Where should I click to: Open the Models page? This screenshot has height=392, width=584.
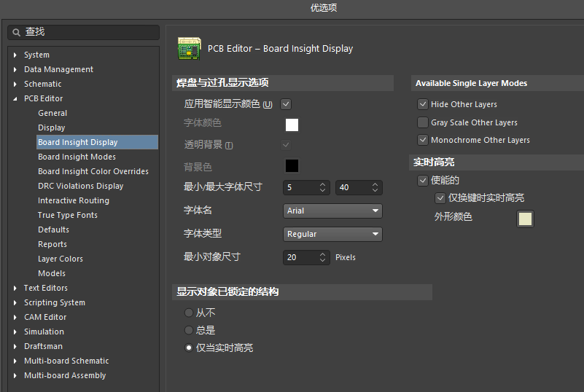[51, 273]
